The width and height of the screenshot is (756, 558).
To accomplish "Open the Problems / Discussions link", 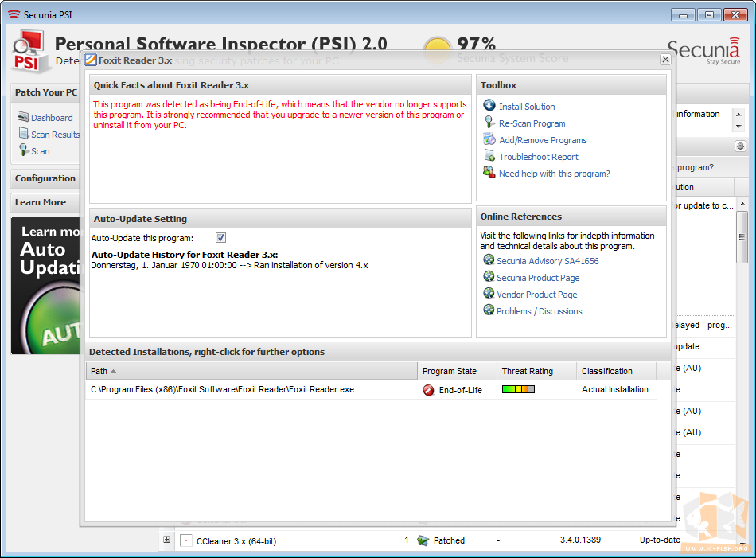I will tap(539, 311).
